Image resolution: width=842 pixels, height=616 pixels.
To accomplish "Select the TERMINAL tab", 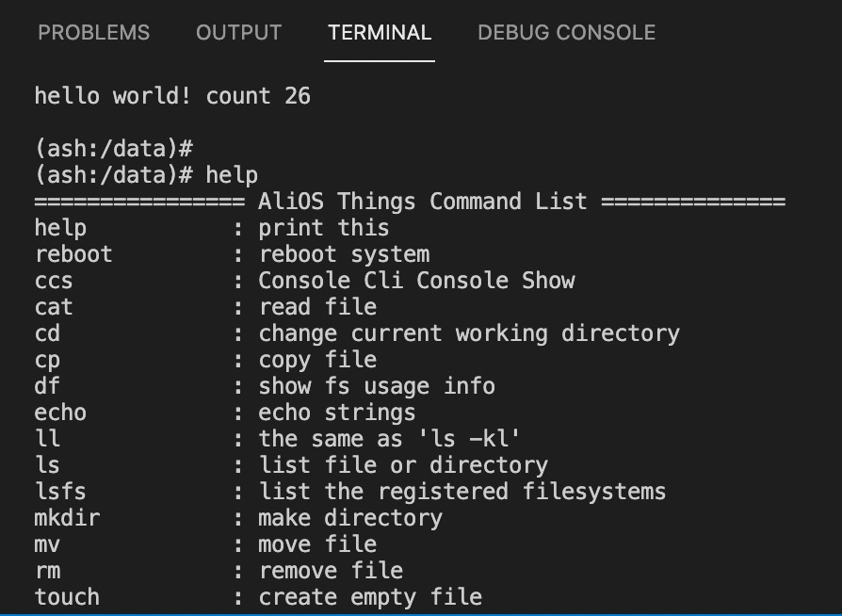I will point(380,33).
